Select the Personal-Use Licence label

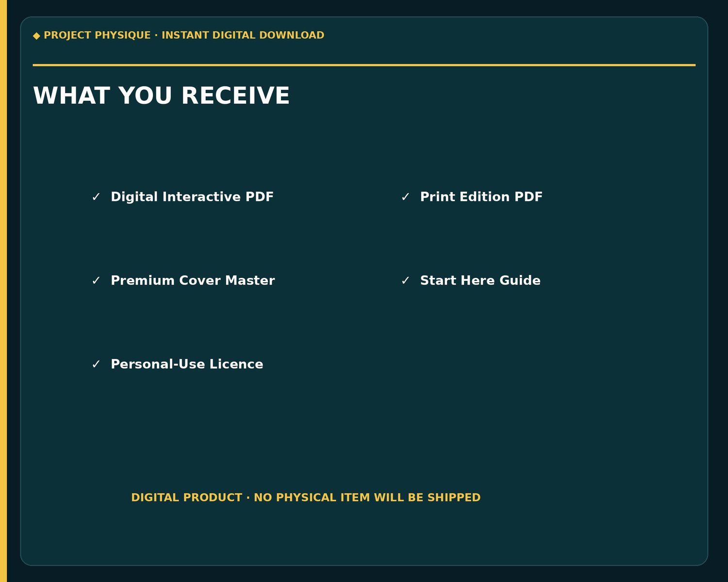187,364
